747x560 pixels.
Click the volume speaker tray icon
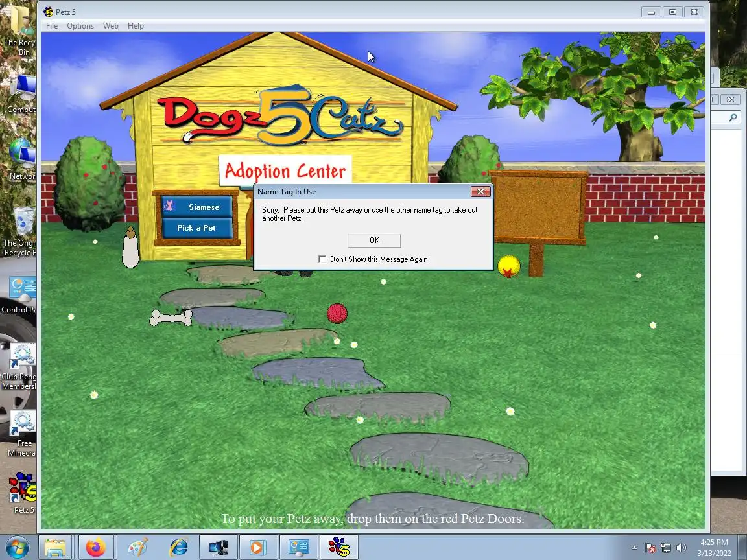pyautogui.click(x=682, y=548)
